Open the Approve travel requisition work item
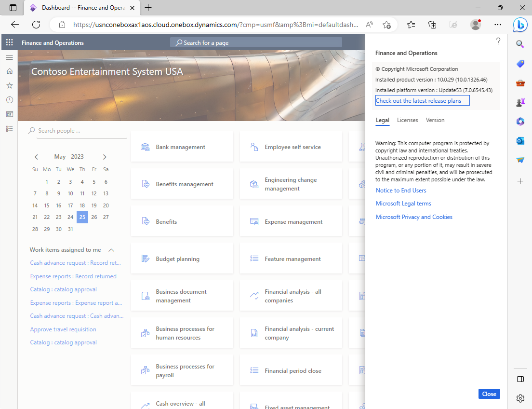532x409 pixels. pyautogui.click(x=63, y=329)
